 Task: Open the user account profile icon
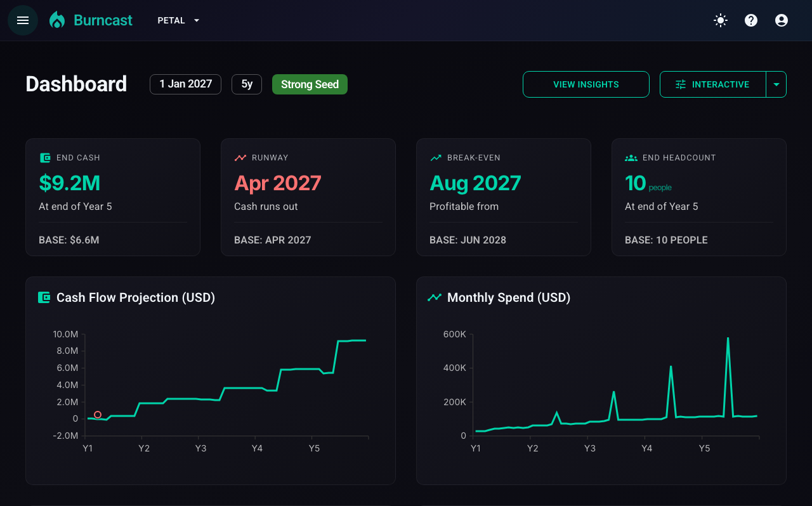[x=782, y=20]
